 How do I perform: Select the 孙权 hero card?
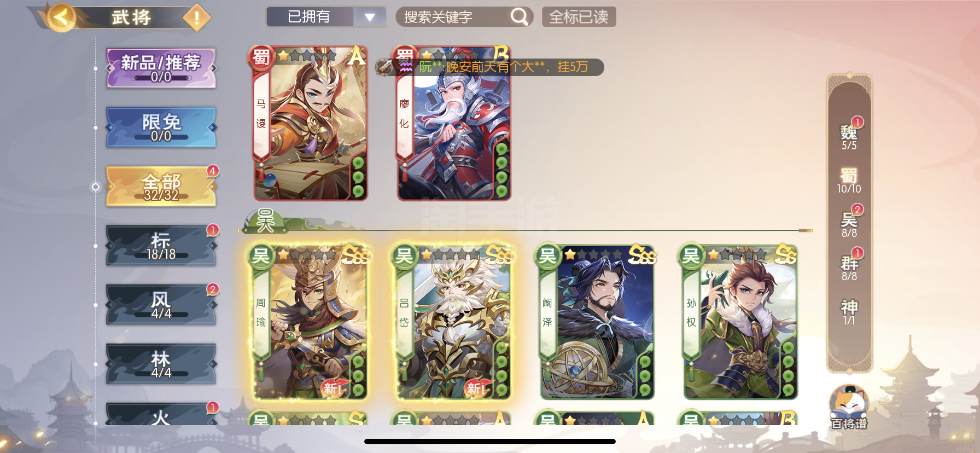click(740, 322)
